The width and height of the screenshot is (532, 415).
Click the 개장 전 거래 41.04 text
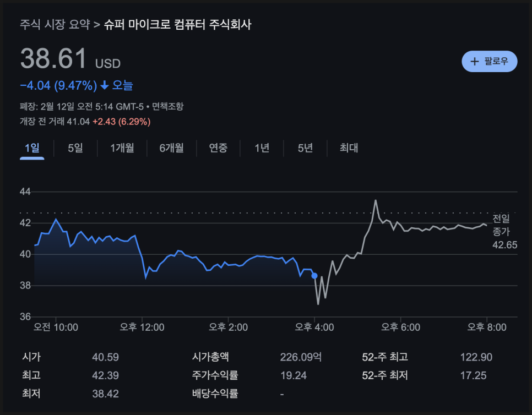pos(55,122)
